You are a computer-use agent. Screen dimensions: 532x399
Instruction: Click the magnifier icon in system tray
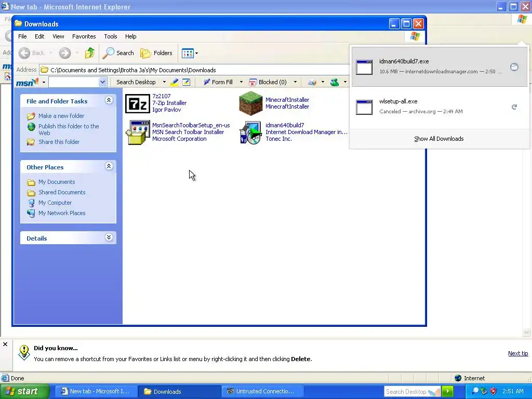click(x=475, y=391)
